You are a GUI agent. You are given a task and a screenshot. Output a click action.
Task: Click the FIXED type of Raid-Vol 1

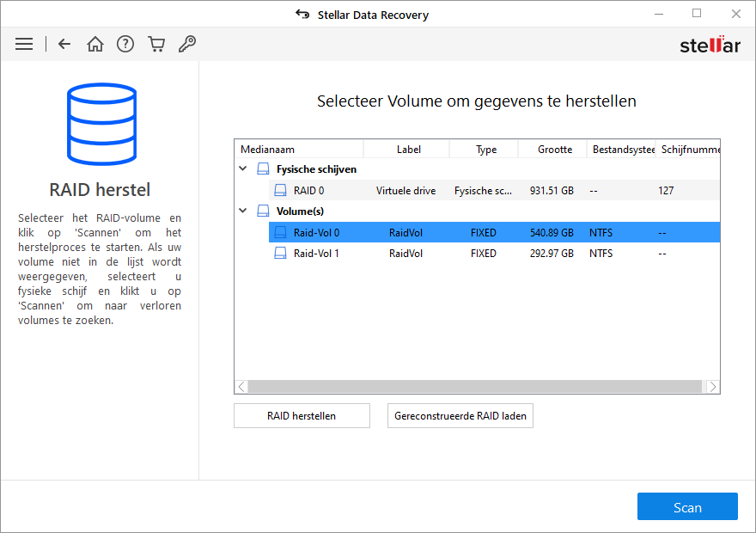click(483, 254)
